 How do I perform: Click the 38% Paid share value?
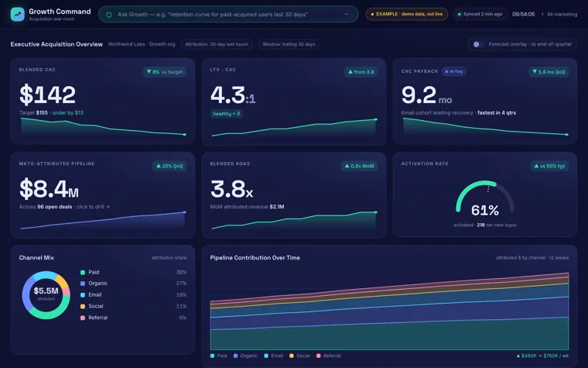182,272
